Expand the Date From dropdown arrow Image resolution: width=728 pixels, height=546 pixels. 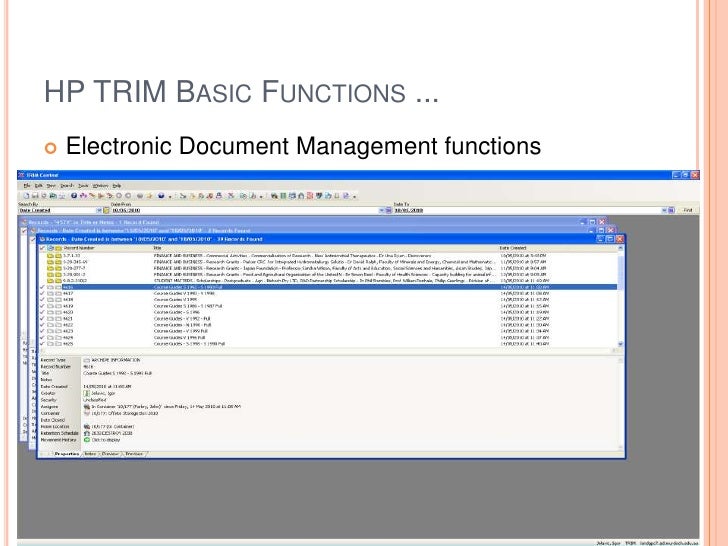381,210
